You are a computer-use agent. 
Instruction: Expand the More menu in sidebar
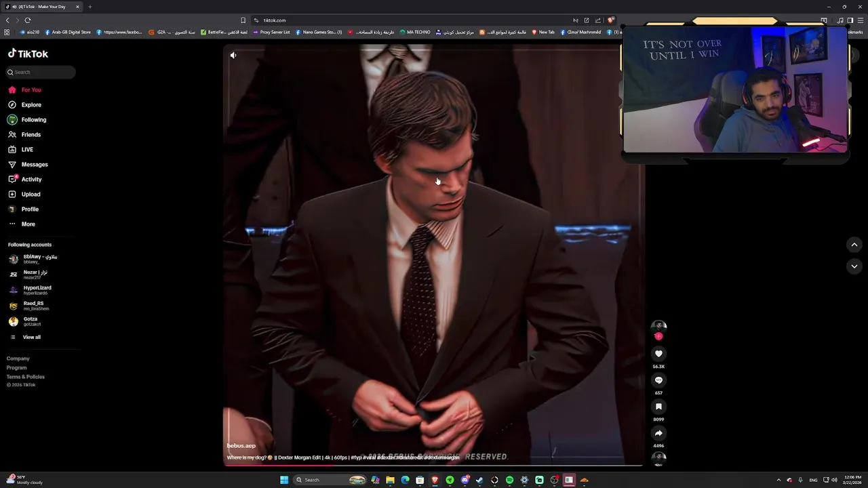22,224
